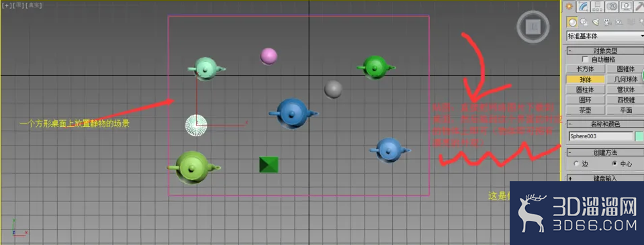Screen dimensions: 644x245
Task: Select the gray sphere in the viewport
Action: click(333, 89)
